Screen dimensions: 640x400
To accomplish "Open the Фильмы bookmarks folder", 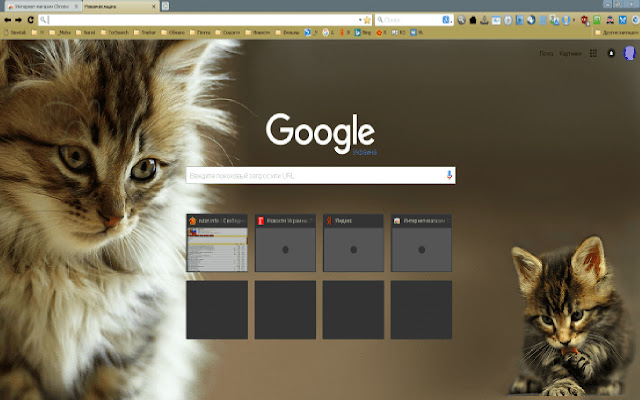I will (287, 32).
